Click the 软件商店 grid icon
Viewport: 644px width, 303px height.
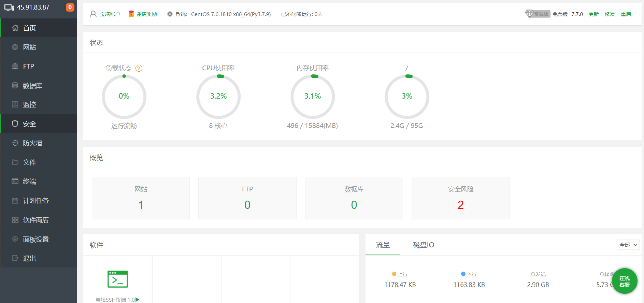coord(15,220)
